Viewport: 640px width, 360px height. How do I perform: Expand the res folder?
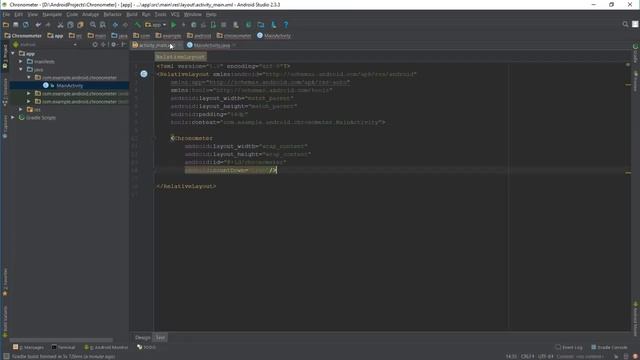coord(21,109)
